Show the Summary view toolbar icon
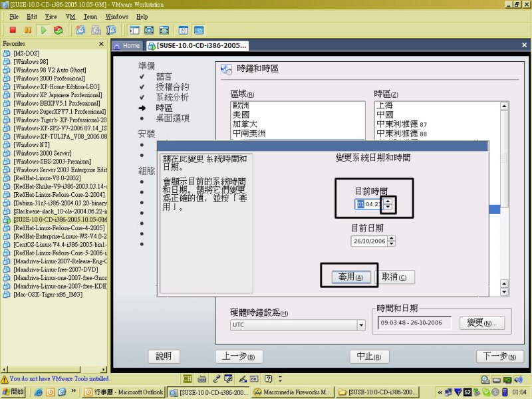532x399 pixels. tap(184, 30)
